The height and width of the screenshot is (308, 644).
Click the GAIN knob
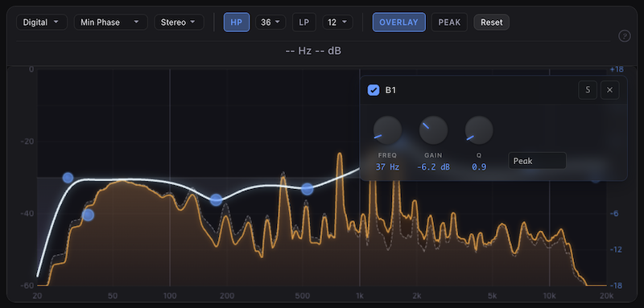point(433,130)
